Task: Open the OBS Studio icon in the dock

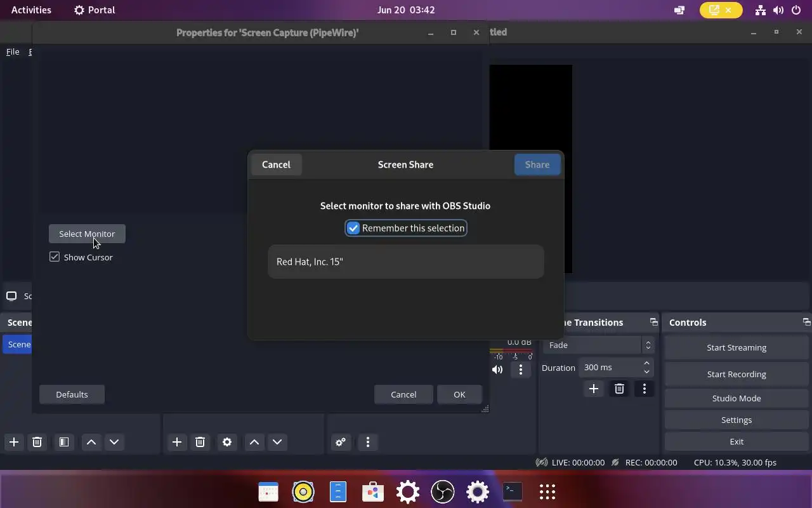Action: 443,491
